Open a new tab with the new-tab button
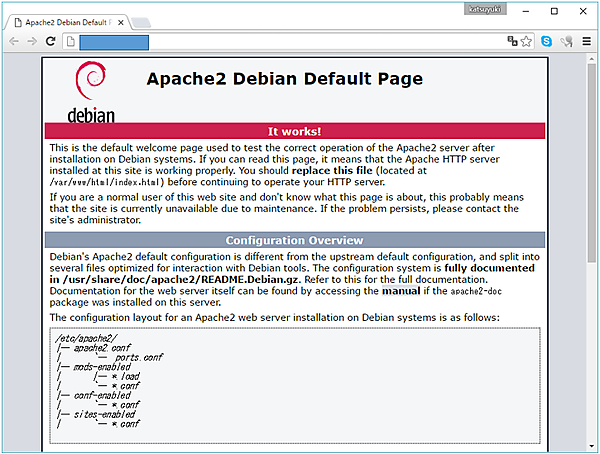600x454 pixels. coord(141,23)
